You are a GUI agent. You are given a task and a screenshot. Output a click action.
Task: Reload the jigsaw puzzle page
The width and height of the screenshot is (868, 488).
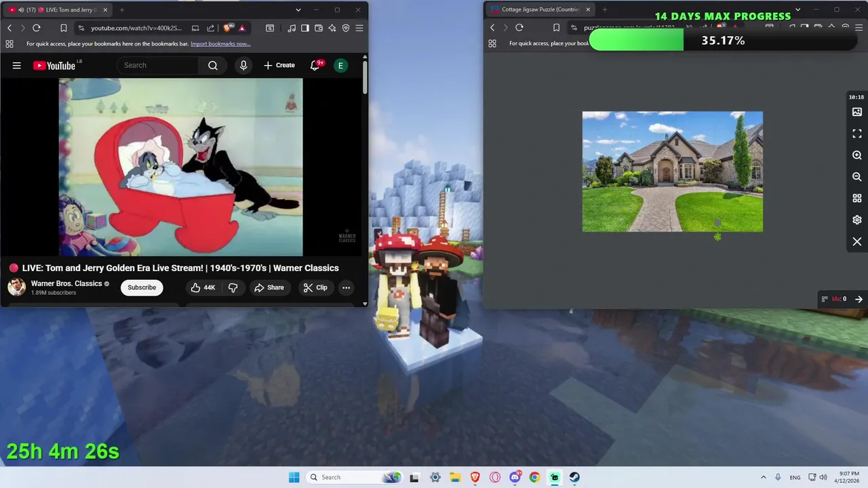[x=519, y=28]
